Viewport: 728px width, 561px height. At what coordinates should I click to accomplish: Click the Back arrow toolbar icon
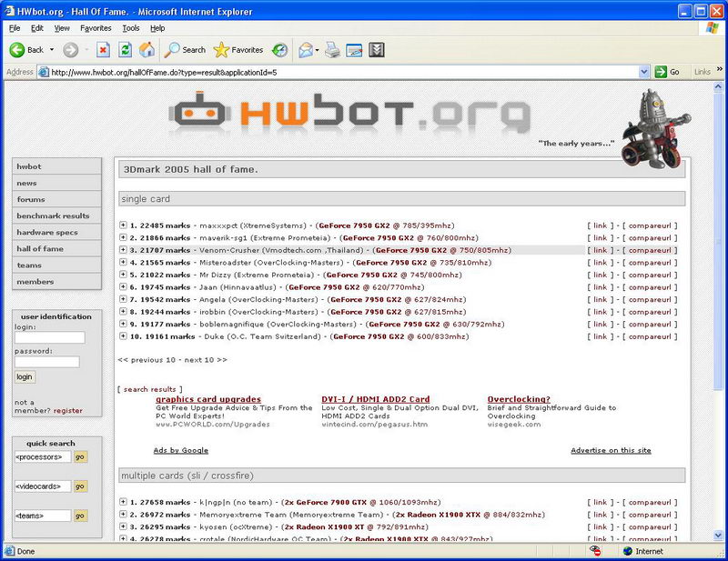(x=17, y=50)
